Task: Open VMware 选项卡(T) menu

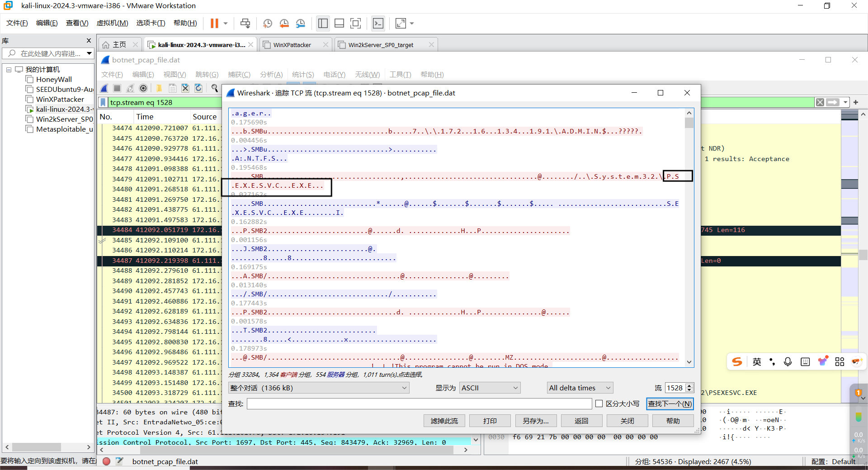Action: (151, 23)
